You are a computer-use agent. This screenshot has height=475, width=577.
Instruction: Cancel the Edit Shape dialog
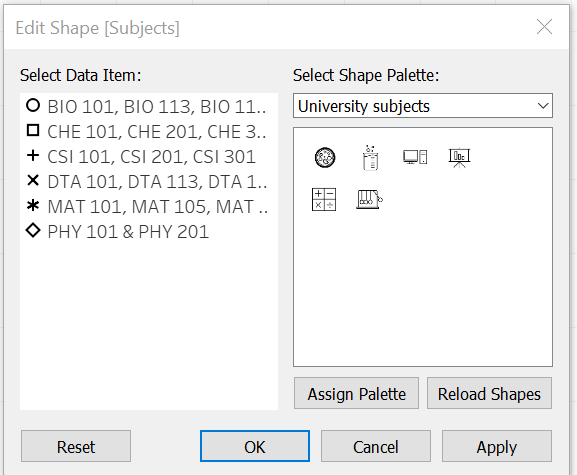(376, 446)
